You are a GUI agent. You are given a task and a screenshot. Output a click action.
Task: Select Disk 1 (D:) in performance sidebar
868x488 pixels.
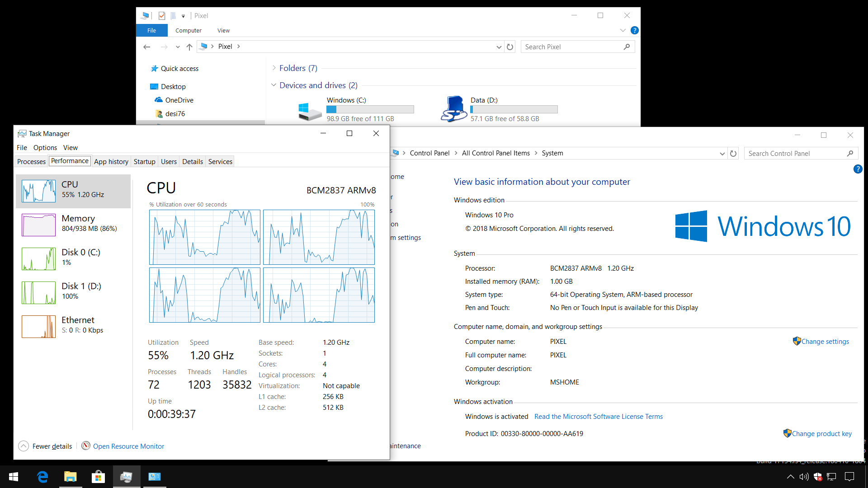[x=73, y=293]
